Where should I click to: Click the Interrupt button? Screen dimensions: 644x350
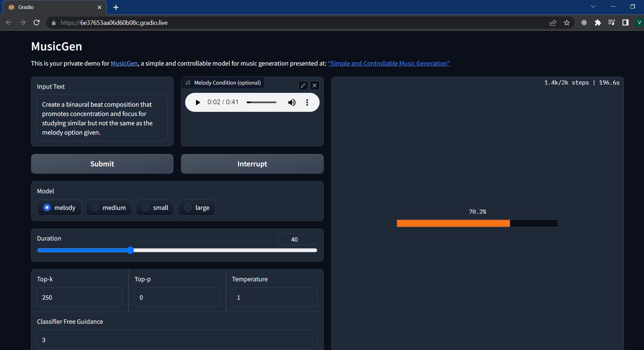click(x=252, y=164)
